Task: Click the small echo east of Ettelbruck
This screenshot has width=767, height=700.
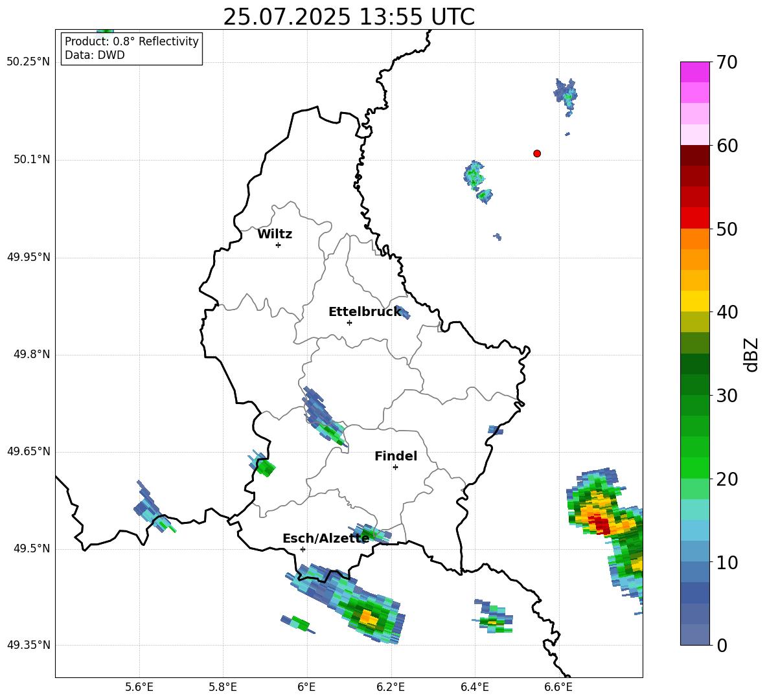Action: pyautogui.click(x=402, y=312)
